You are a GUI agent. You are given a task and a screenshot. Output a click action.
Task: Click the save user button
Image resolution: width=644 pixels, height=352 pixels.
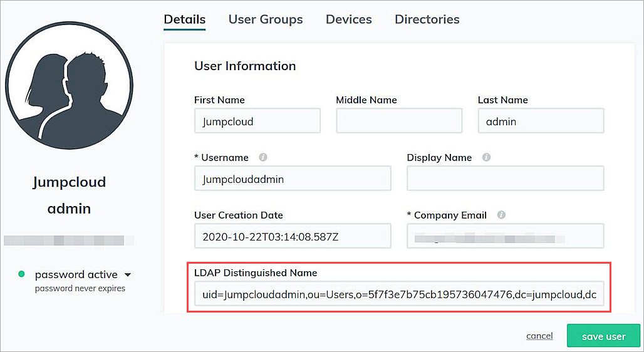pos(603,336)
